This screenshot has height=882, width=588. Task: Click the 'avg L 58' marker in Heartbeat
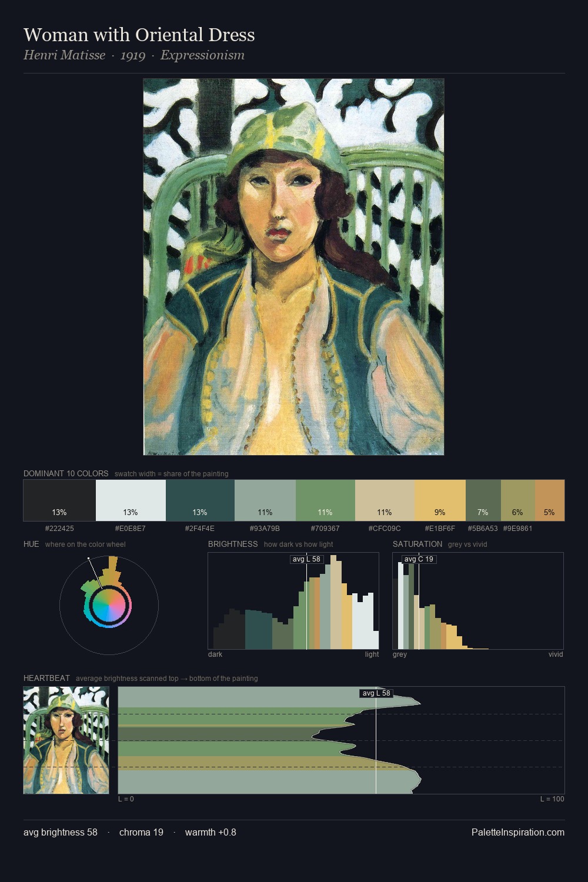(376, 693)
